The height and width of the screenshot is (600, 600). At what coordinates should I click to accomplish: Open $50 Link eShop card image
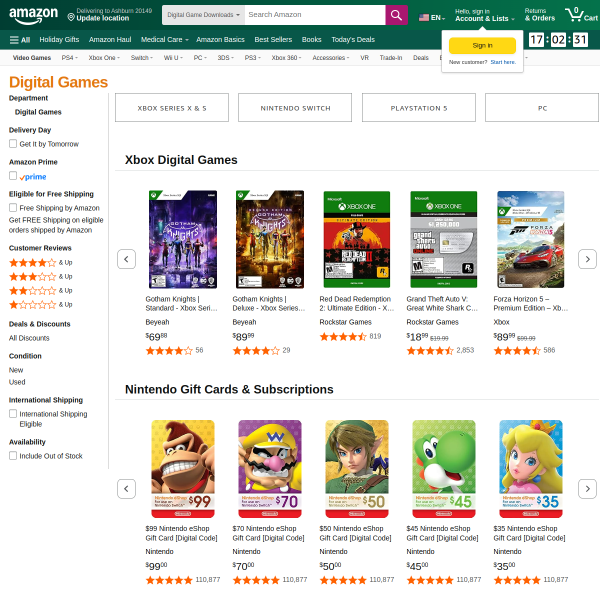click(x=357, y=469)
